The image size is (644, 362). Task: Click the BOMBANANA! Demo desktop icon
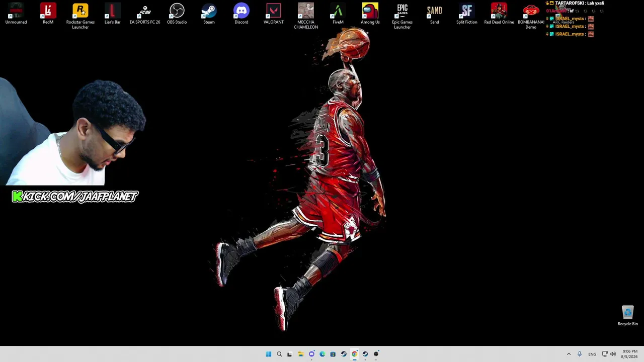point(531,16)
